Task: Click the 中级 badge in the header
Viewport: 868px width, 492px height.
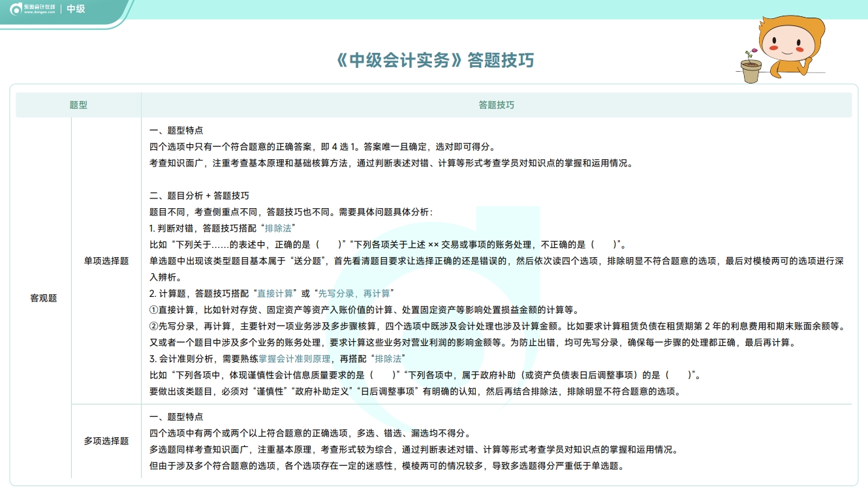Action: [x=76, y=9]
